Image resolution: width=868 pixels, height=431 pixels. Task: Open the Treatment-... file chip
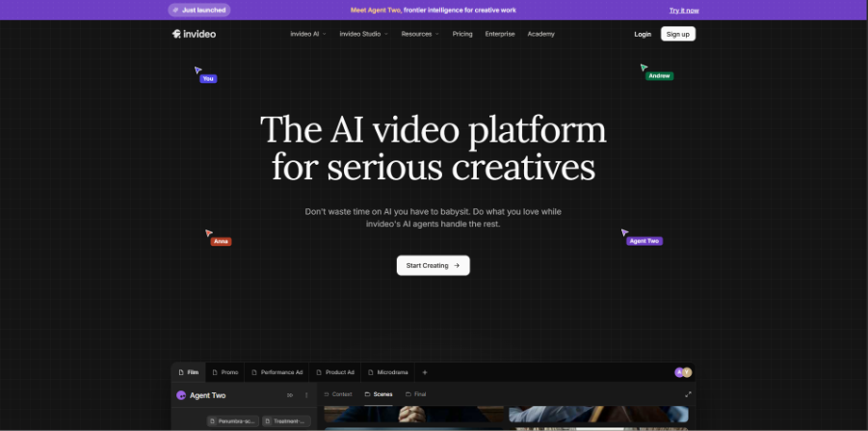point(286,421)
